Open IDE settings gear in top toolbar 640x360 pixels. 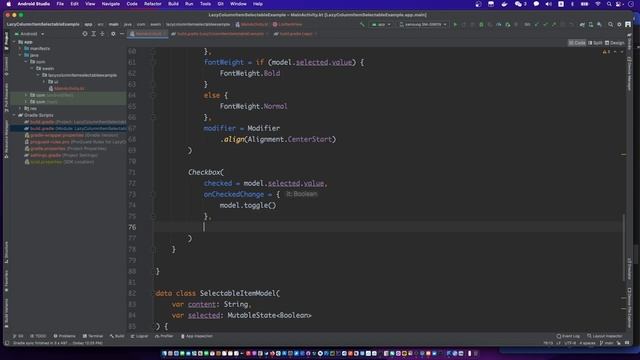point(619,24)
